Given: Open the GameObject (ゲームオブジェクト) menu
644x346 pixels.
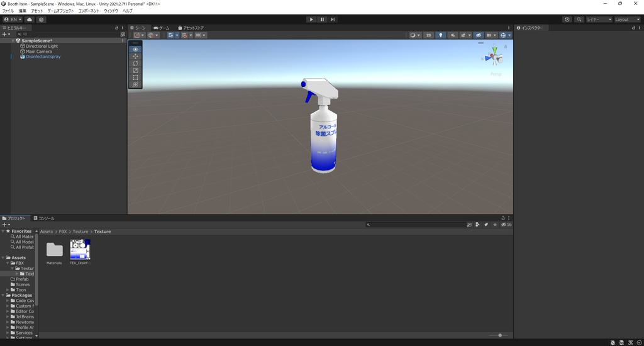Looking at the screenshot, I should (60, 11).
